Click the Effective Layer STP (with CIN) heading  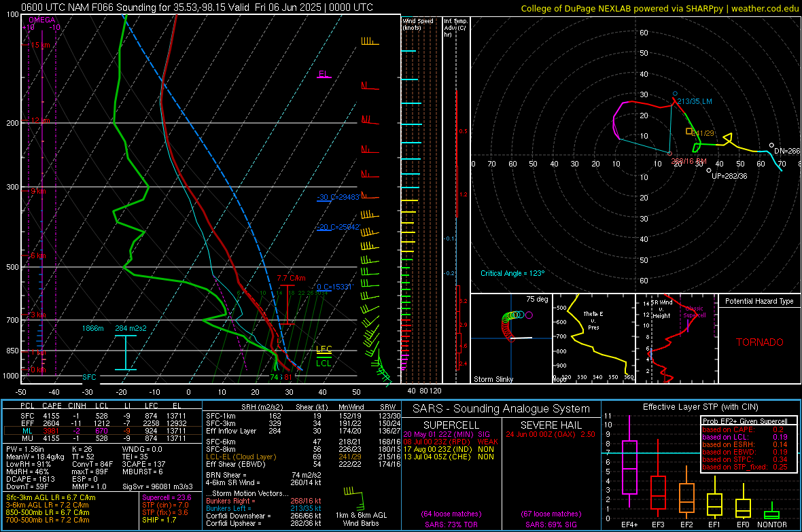point(700,407)
